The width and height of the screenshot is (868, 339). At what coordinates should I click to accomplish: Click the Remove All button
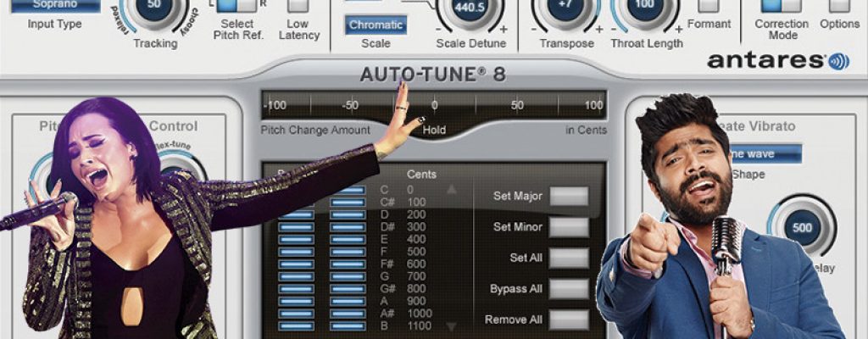pos(569,320)
